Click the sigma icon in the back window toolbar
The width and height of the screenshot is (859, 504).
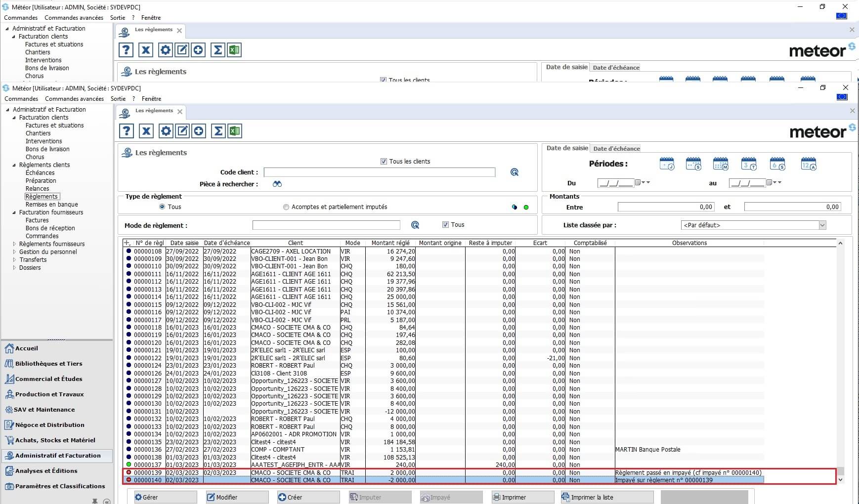click(x=218, y=50)
